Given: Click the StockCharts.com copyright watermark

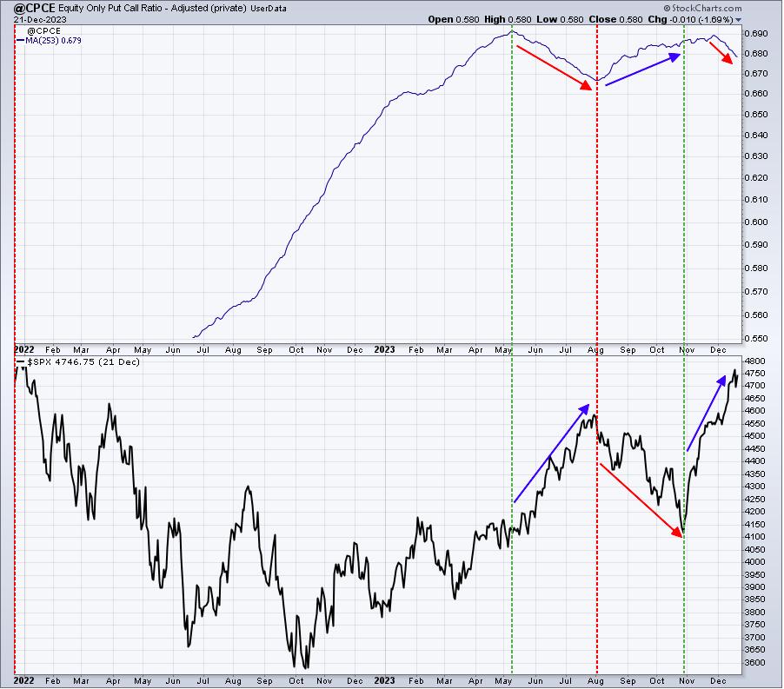Looking at the screenshot, I should pos(703,8).
